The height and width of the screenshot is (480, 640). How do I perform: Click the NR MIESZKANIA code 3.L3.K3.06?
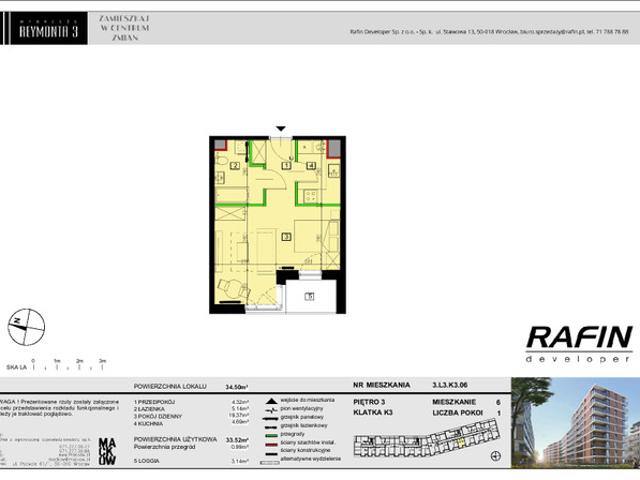coord(450,385)
